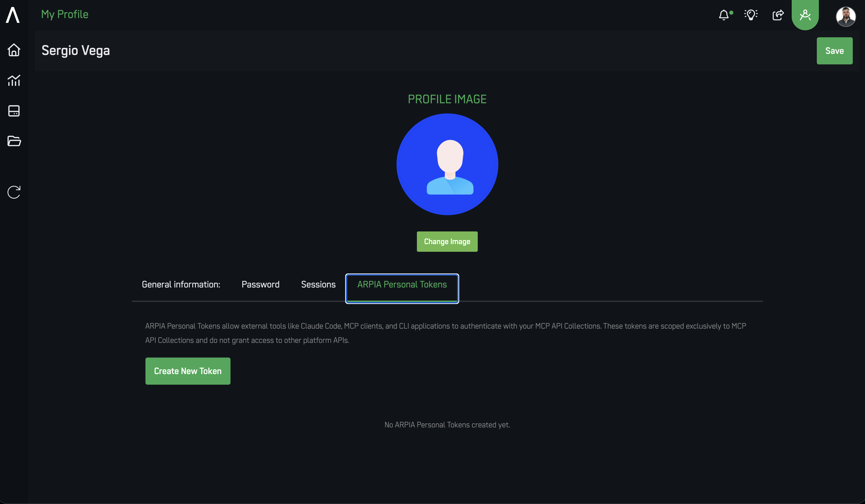Switch to the Password tab

pyautogui.click(x=261, y=285)
